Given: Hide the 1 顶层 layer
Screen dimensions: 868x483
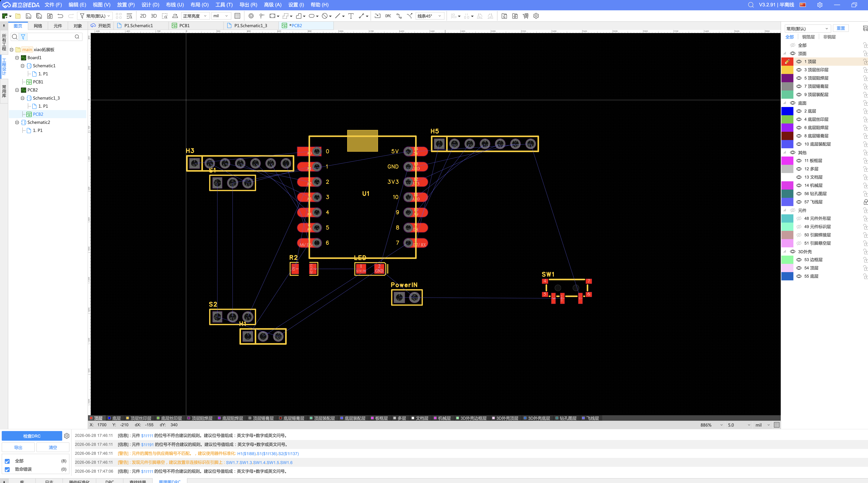Looking at the screenshot, I should [x=799, y=61].
